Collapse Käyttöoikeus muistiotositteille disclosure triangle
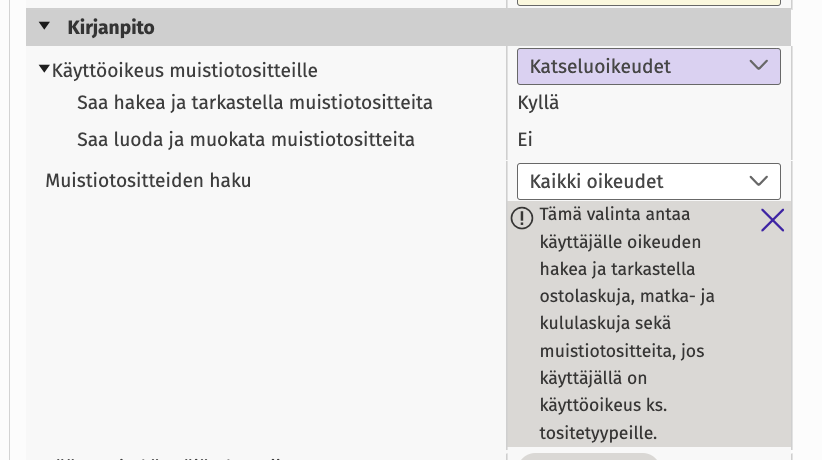Image resolution: width=822 pixels, height=460 pixels. coord(44,69)
